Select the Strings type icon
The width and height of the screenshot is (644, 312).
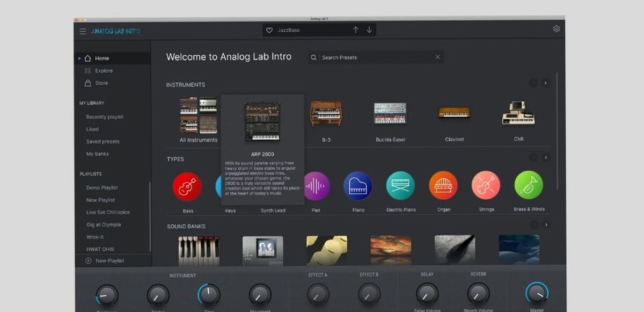[486, 185]
